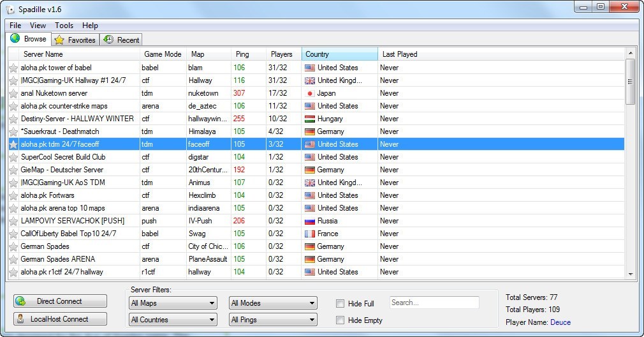This screenshot has height=337, width=644.
Task: Switch to the Favorites tab
Action: (76, 40)
